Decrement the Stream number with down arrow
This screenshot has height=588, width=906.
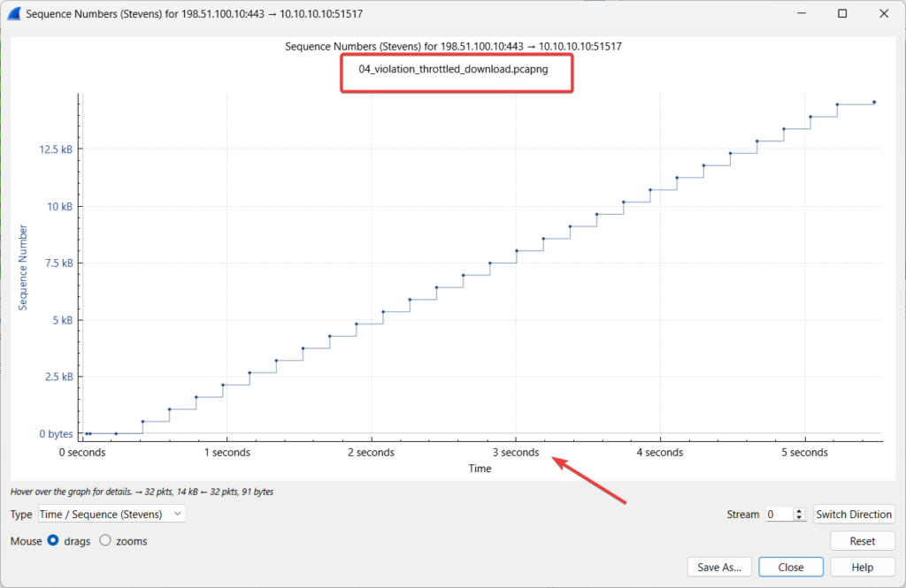pos(800,517)
